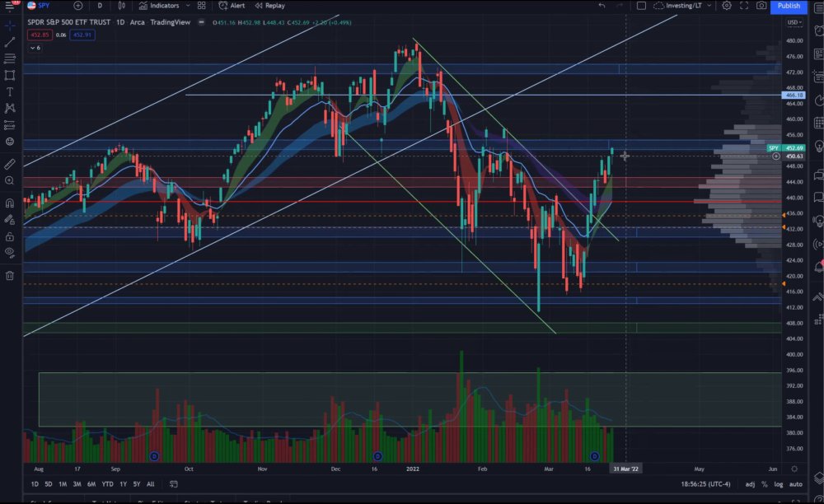Viewport: 824px width, 504px height.
Task: Select the ruler Measure tool
Action: [x=10, y=165]
